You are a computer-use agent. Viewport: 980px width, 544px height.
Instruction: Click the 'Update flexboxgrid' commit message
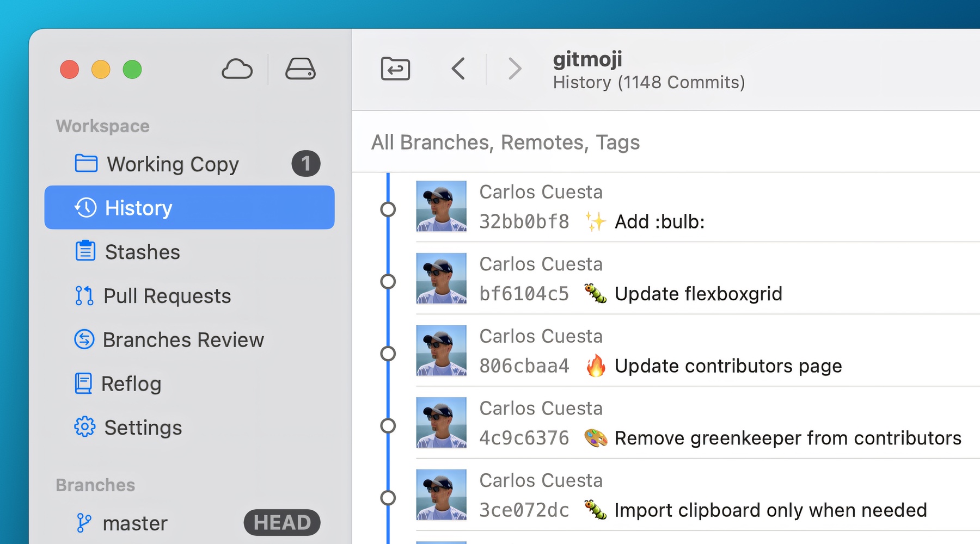click(x=697, y=293)
